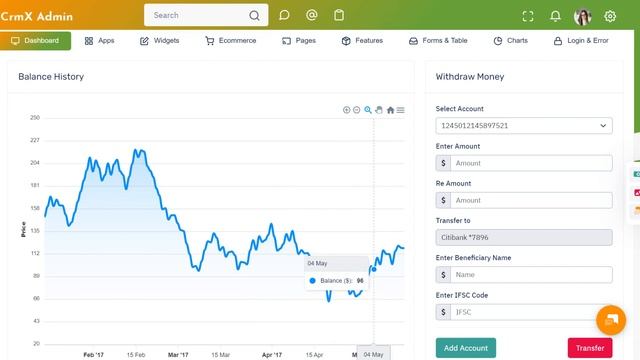Click the red Transfer button
This screenshot has height=360, width=640.
(590, 348)
